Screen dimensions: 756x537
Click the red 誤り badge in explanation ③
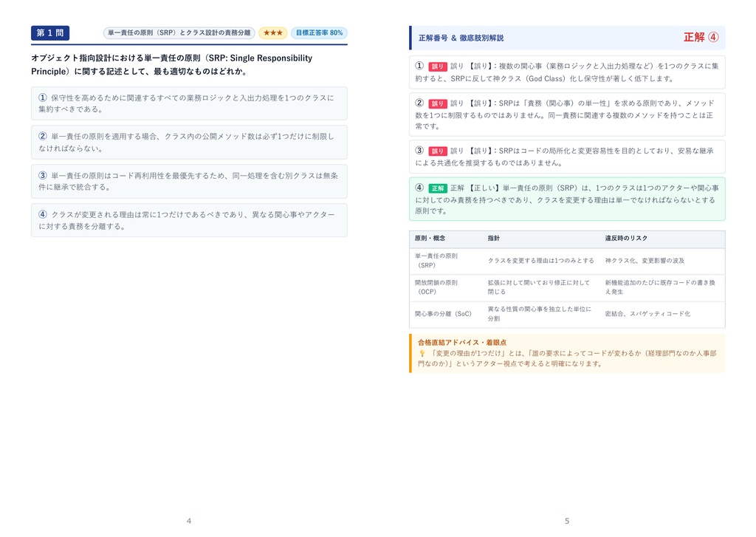[437, 151]
